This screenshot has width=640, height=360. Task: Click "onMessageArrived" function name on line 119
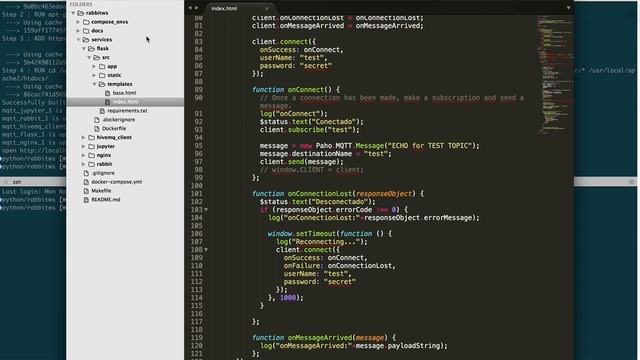coord(320,338)
